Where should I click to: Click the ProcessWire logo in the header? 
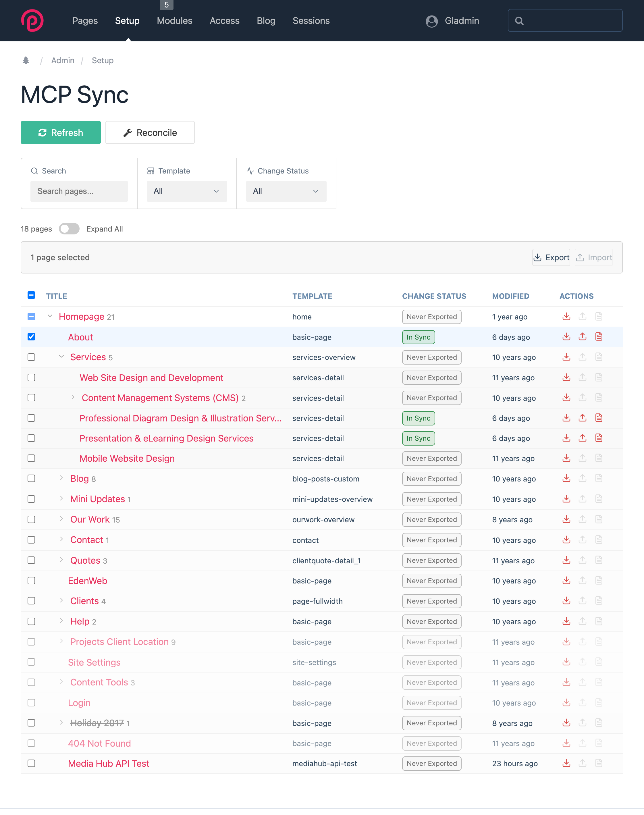32,21
